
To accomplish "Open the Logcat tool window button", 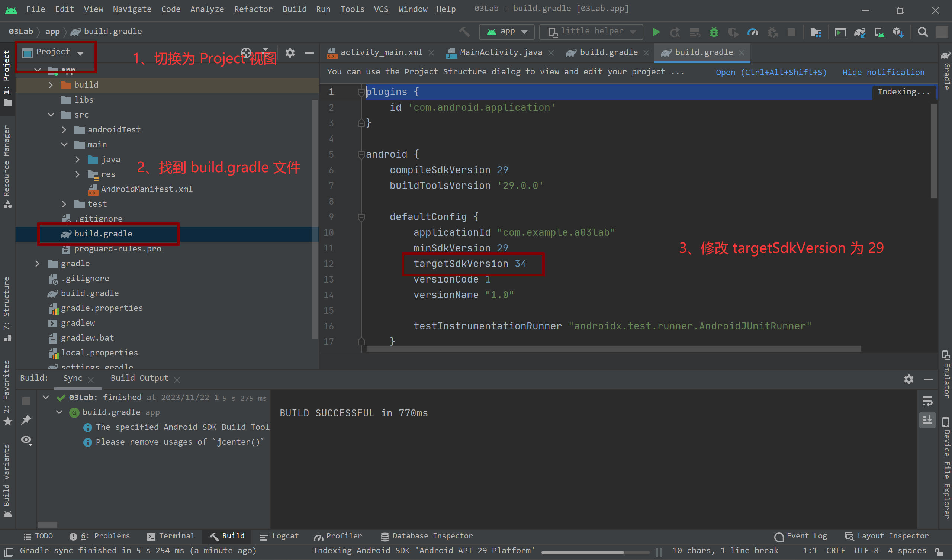I will coord(280,536).
